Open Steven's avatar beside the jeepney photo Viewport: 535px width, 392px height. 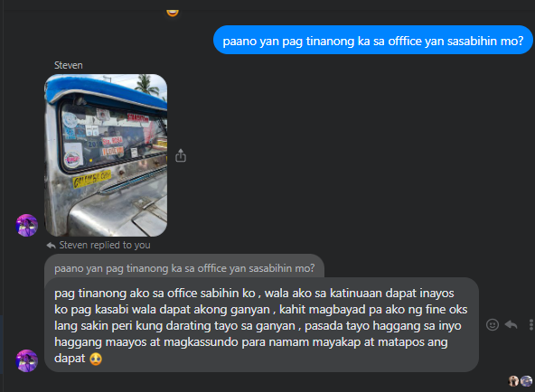(26, 225)
